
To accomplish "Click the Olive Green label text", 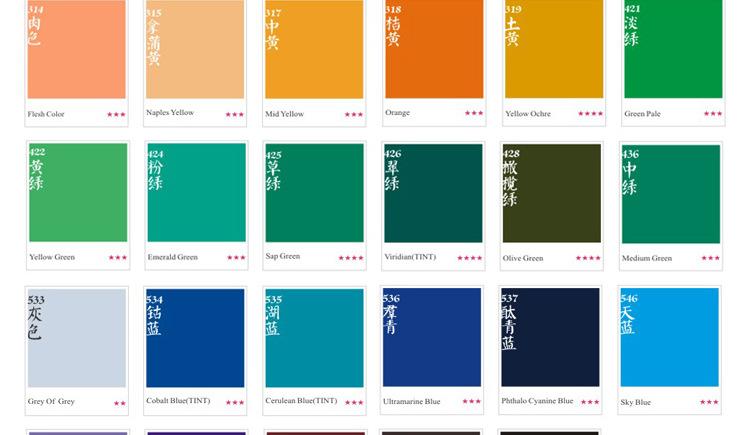I will (x=523, y=258).
